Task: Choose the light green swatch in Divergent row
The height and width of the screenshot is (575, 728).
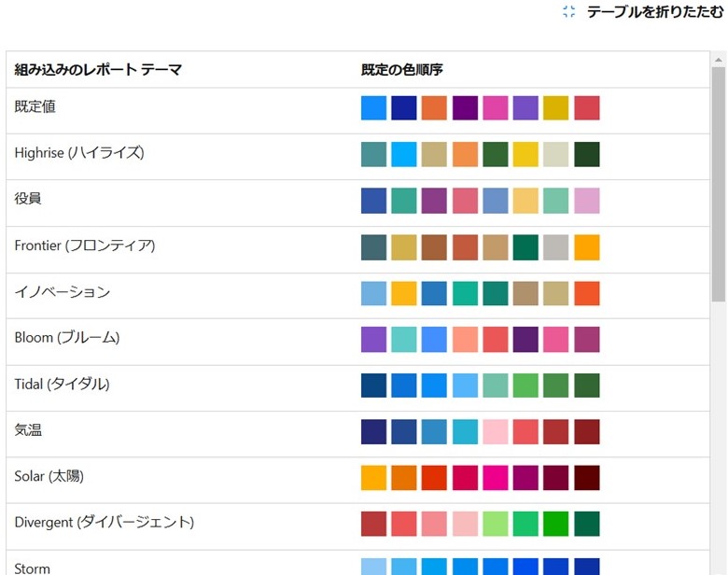Action: (496, 524)
